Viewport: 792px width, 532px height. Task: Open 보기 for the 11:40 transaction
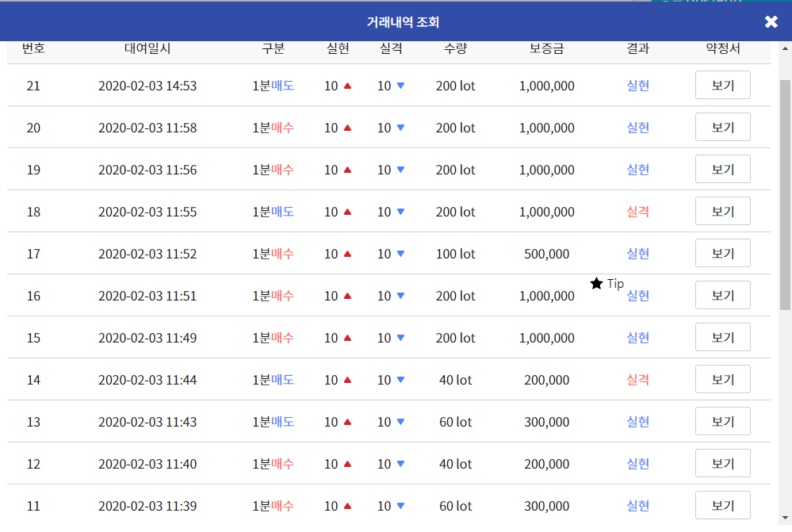723,463
